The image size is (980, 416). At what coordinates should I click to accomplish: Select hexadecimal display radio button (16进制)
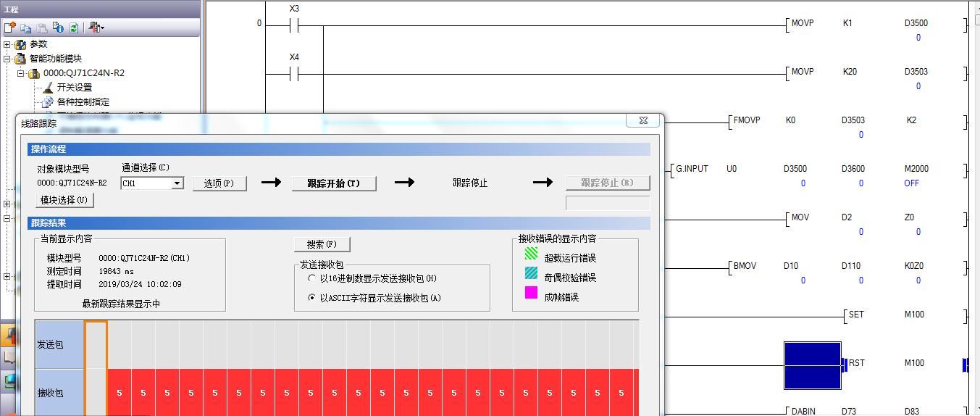tap(312, 278)
